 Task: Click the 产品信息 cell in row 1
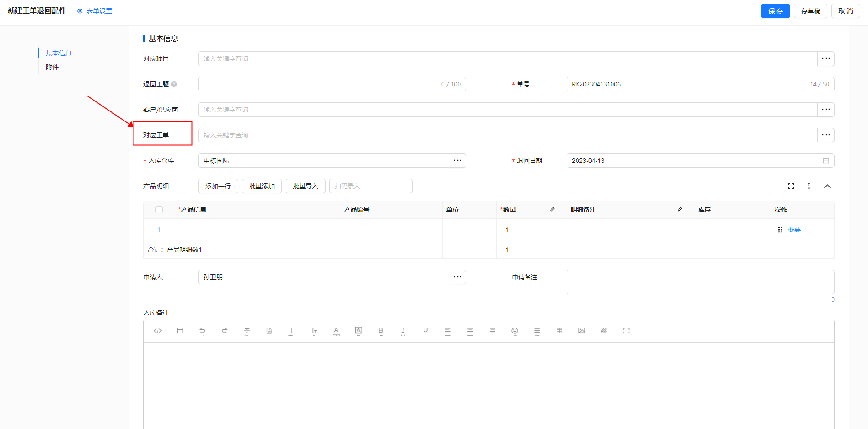pos(257,230)
